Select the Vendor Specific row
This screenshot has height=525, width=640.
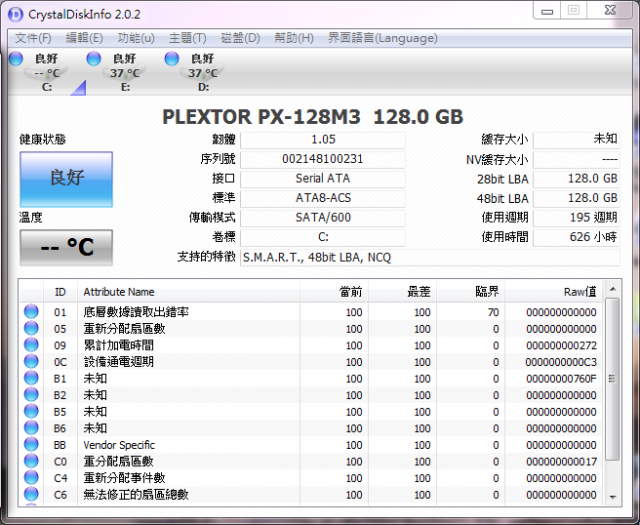[311, 445]
